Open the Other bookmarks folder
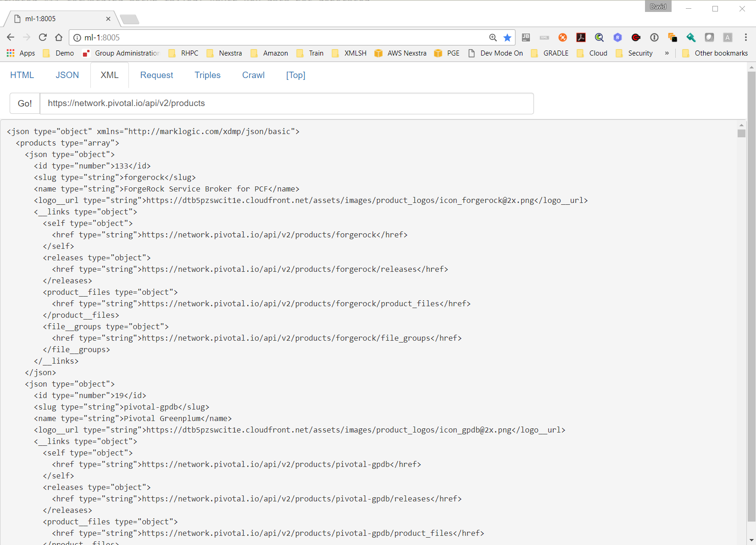Viewport: 756px width, 545px height. click(x=715, y=53)
